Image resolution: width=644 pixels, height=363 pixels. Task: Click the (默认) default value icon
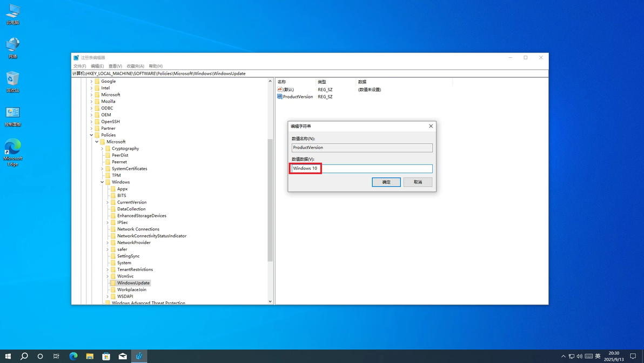point(279,89)
